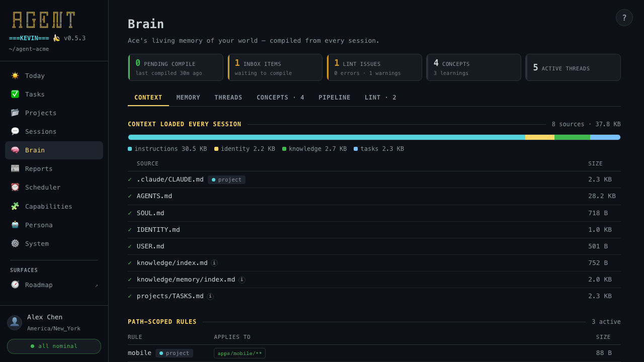Click the System gear icon
Image resolution: width=644 pixels, height=362 pixels.
pos(15,243)
